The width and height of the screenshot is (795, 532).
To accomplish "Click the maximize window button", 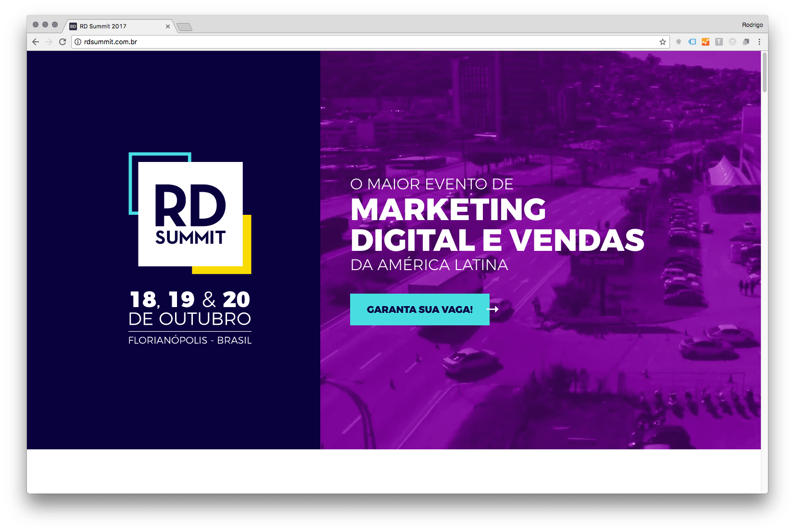I will click(x=55, y=25).
